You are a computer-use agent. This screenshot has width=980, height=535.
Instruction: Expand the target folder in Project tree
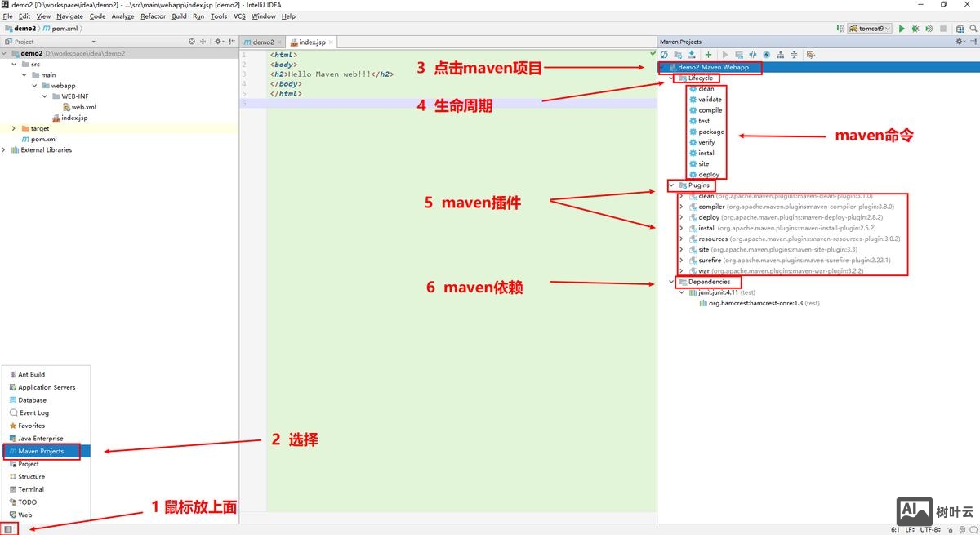pyautogui.click(x=14, y=128)
